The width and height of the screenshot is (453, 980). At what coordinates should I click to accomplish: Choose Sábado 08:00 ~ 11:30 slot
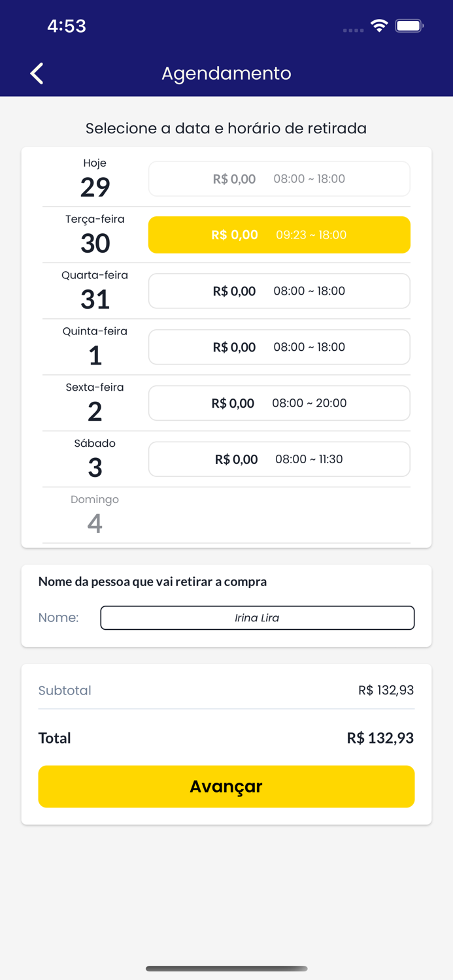[279, 460]
